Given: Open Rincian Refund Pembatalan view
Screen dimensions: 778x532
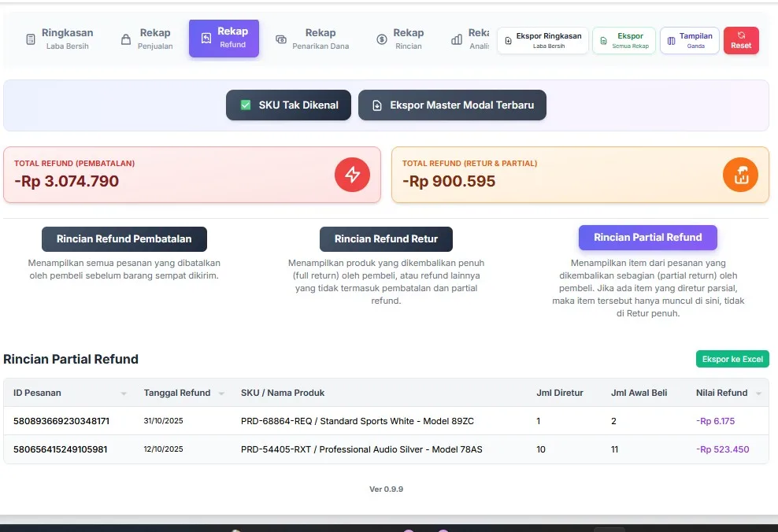Looking at the screenshot, I should pyautogui.click(x=124, y=238).
